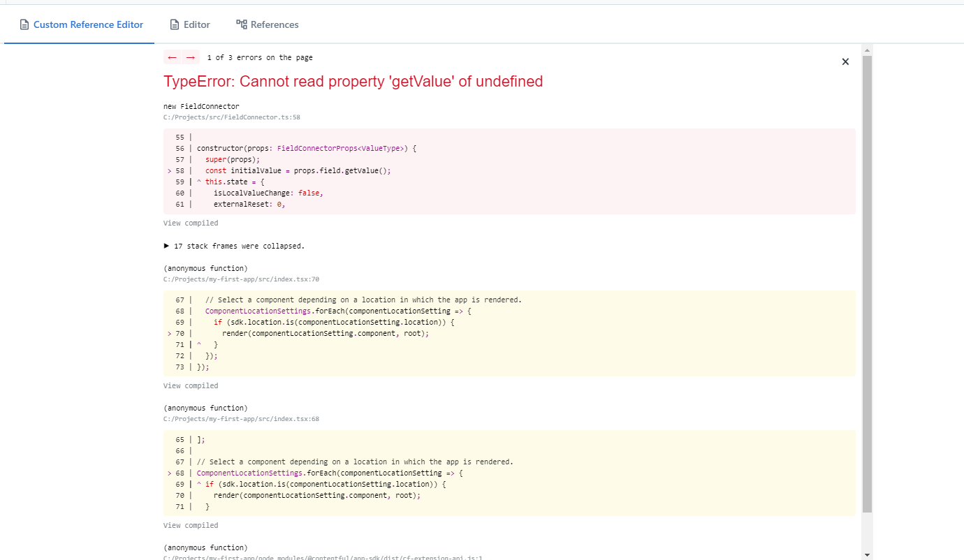964x560 pixels.
Task: Click the page icon beside the Editor tab
Action: [x=173, y=24]
